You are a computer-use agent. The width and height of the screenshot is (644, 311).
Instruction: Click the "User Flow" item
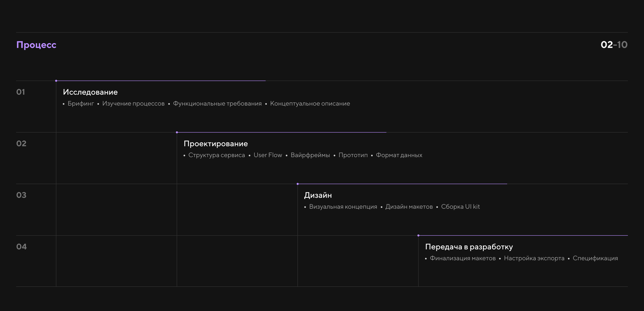point(268,155)
